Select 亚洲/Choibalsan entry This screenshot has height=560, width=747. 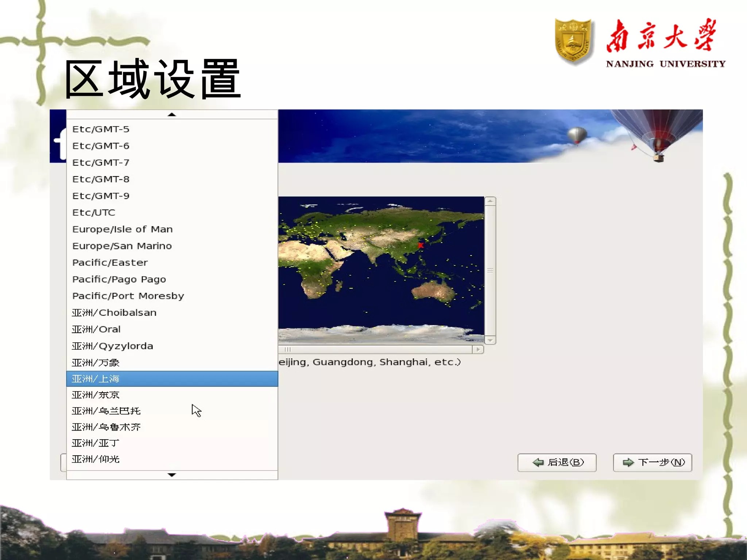click(x=172, y=313)
